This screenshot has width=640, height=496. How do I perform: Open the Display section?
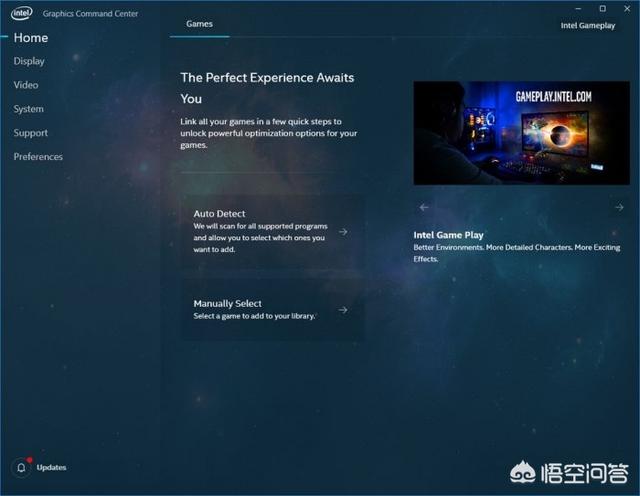pos(29,61)
